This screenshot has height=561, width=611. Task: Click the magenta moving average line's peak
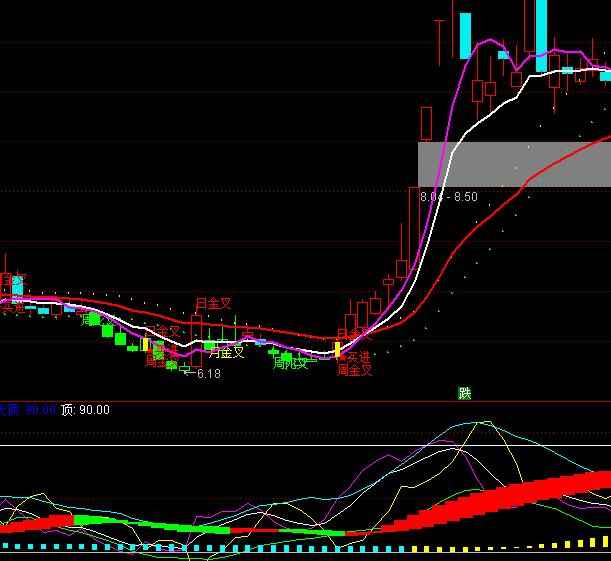click(x=492, y=41)
